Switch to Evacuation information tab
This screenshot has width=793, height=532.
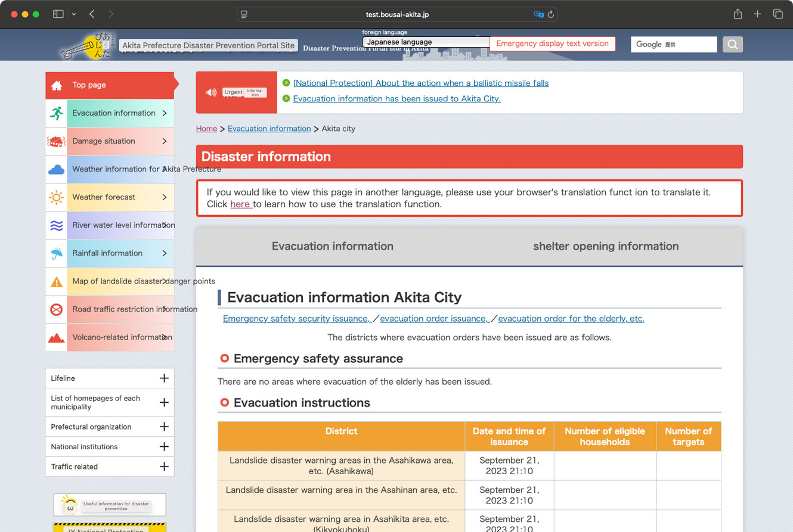pos(333,246)
